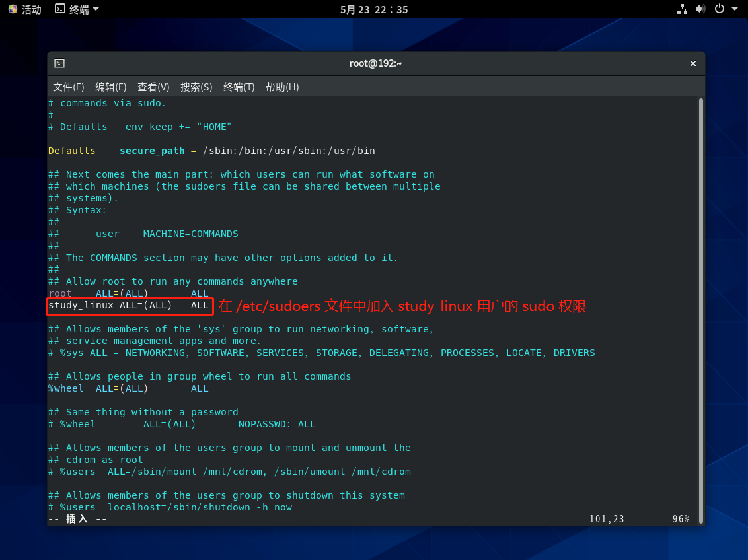
Task: Place cursor on study_linux sudoers line
Action: coord(128,306)
